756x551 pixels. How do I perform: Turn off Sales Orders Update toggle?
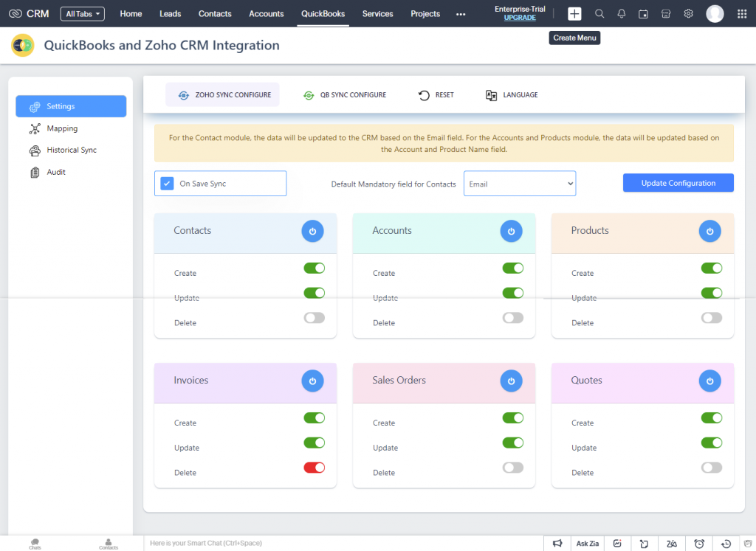point(513,443)
